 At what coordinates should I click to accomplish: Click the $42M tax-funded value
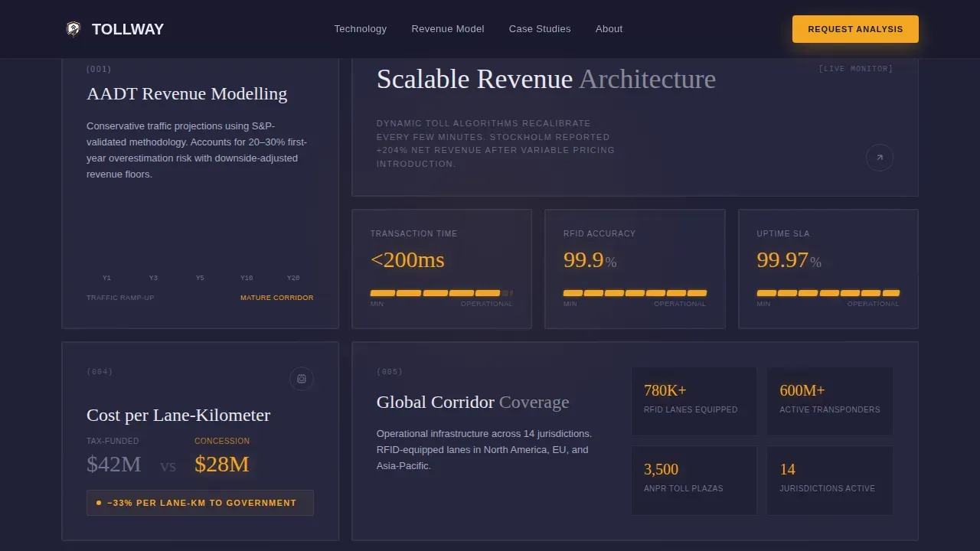click(x=114, y=464)
